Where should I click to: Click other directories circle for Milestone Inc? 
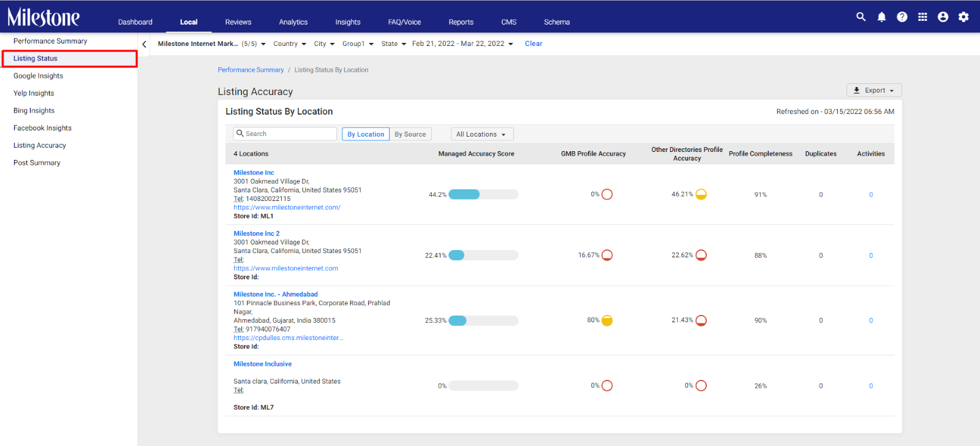pyautogui.click(x=701, y=194)
